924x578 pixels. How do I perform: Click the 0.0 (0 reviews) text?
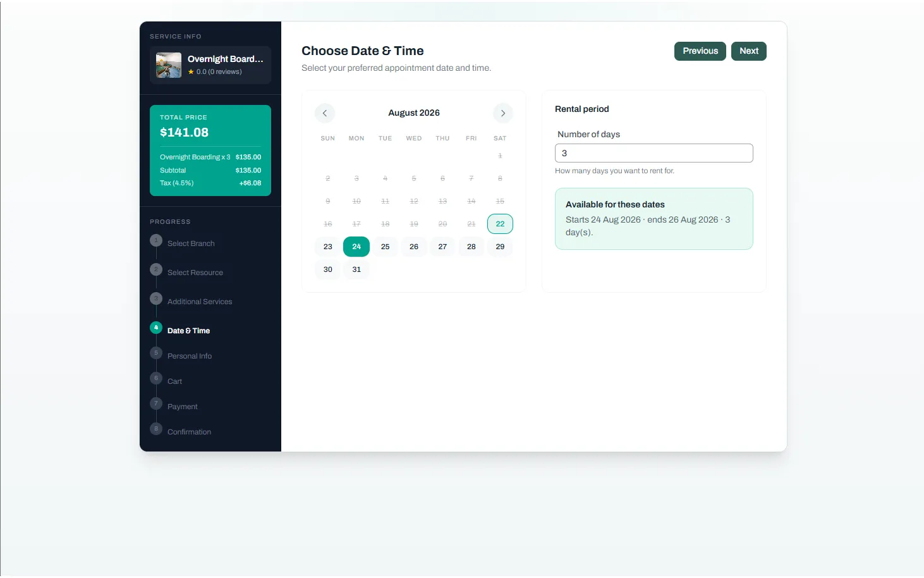click(x=219, y=72)
